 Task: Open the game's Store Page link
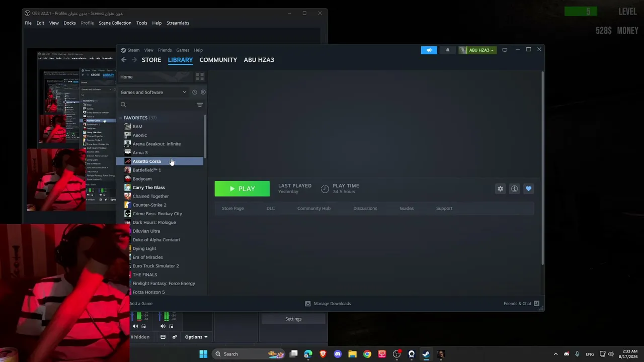233,208
